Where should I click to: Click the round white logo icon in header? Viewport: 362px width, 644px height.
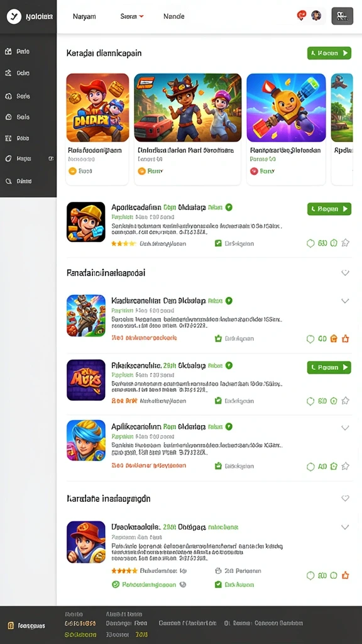click(x=14, y=16)
